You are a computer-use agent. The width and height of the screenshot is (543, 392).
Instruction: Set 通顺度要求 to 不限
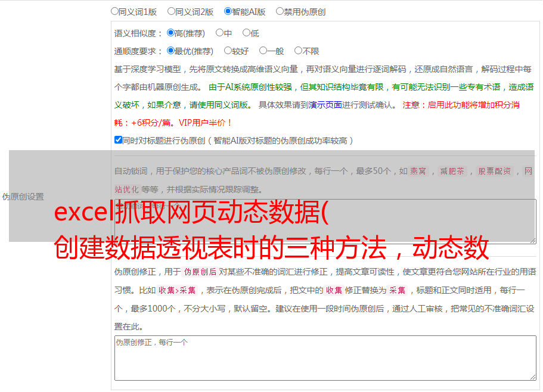[298, 51]
